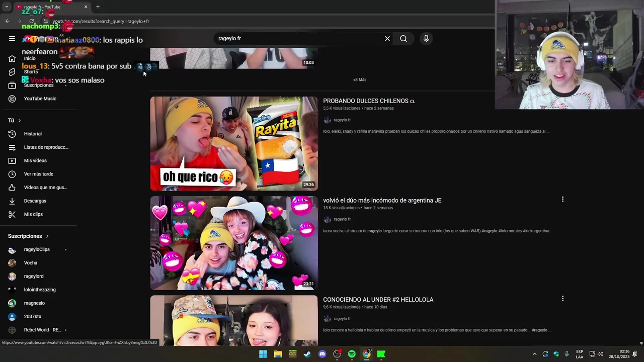Open the Chrome tab search dropdown
644x362 pixels.
coord(7,7)
